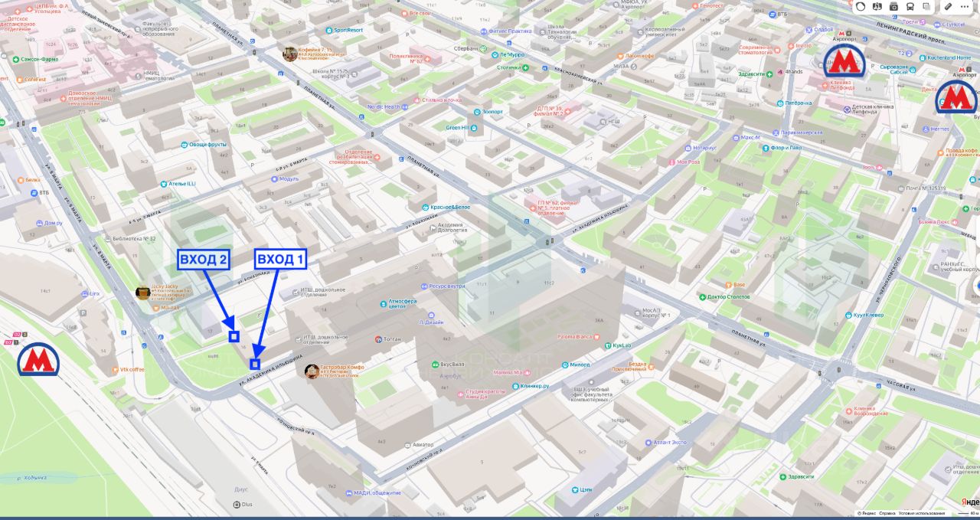Open Гастробар Комфо place marker

coord(312,371)
